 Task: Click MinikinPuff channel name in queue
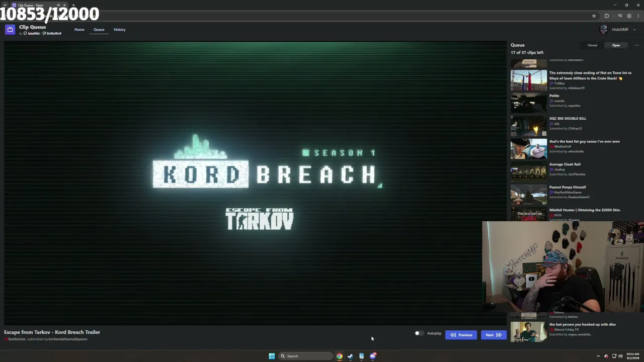click(x=562, y=146)
